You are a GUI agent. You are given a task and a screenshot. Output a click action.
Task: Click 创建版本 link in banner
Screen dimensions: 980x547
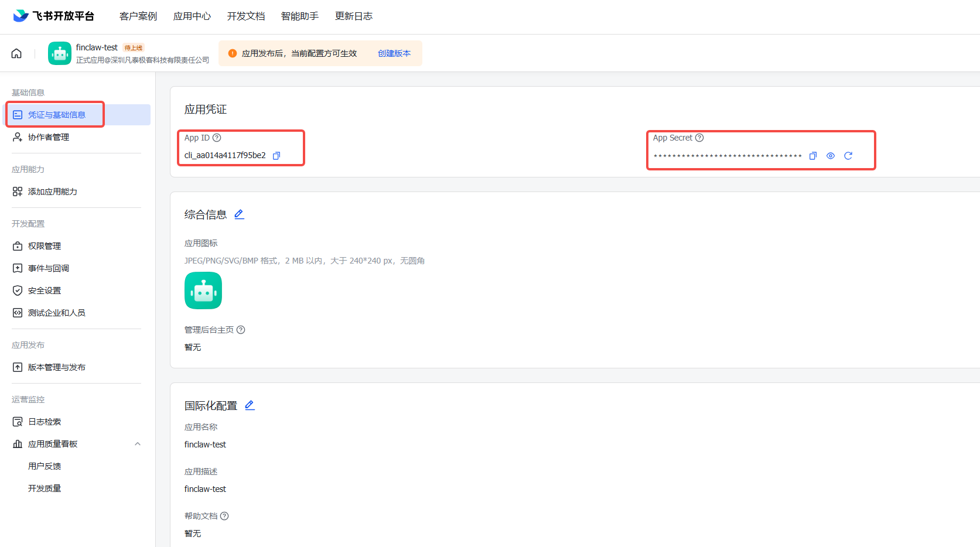click(394, 53)
